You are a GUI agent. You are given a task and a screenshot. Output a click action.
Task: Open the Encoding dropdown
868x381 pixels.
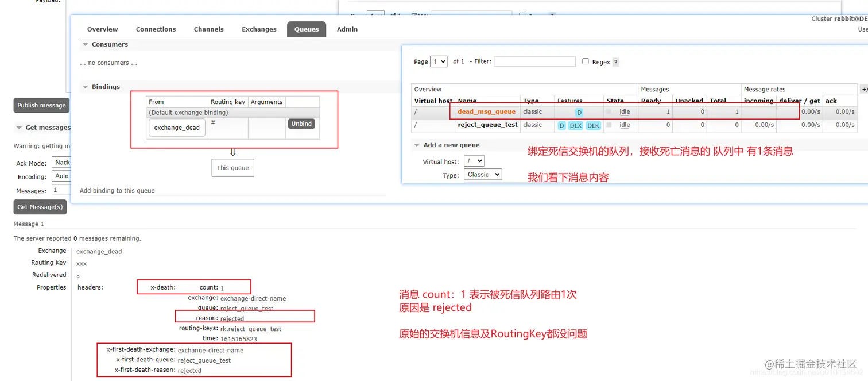pyautogui.click(x=61, y=176)
